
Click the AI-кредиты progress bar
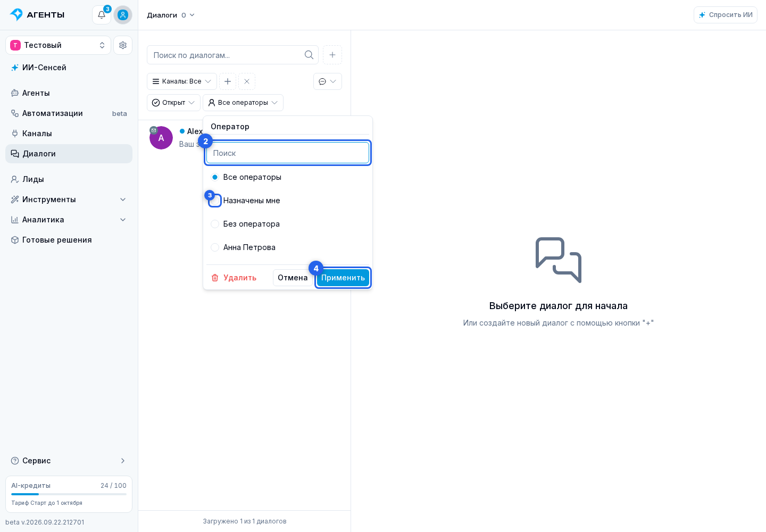pyautogui.click(x=69, y=494)
